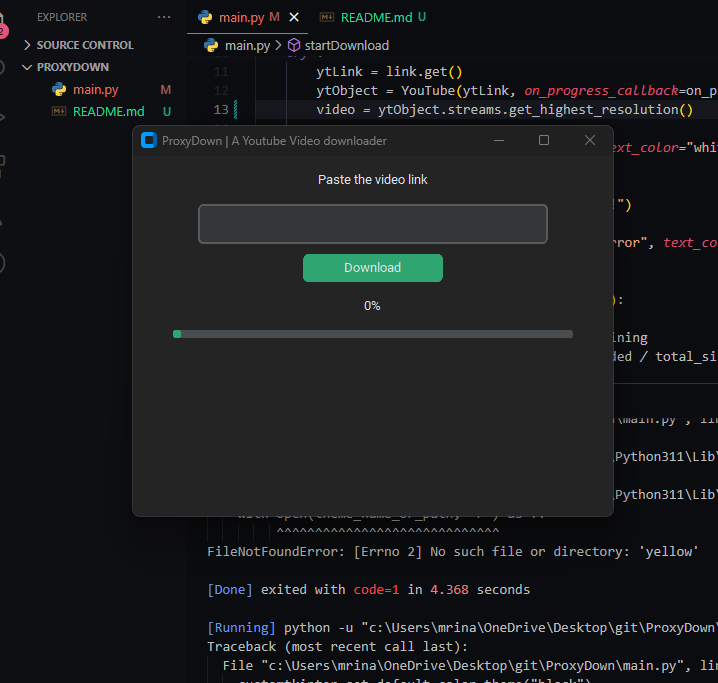Click the green download progress bar

click(x=373, y=334)
